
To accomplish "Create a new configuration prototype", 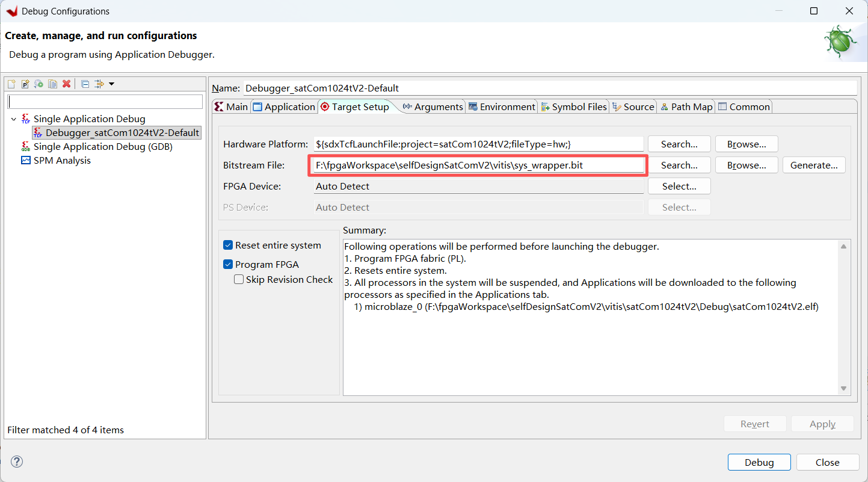I will coord(25,84).
